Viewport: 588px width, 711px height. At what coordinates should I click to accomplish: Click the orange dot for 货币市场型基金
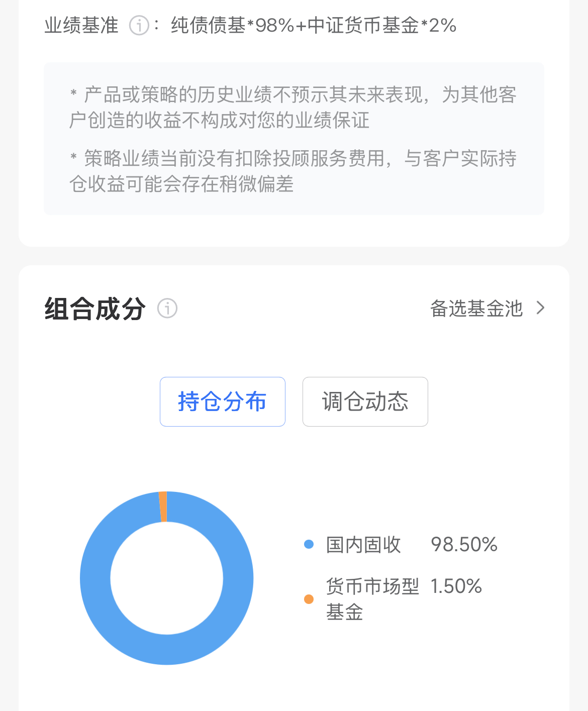(309, 599)
